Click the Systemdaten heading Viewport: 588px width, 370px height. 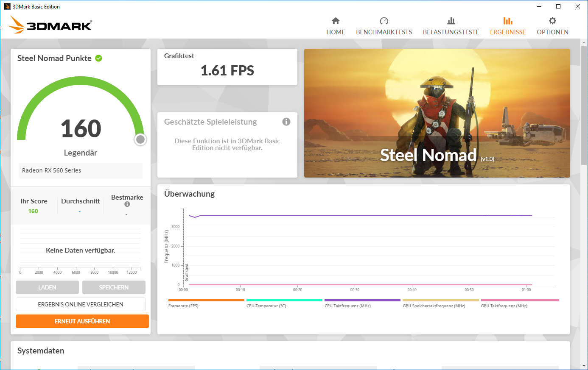coord(41,351)
